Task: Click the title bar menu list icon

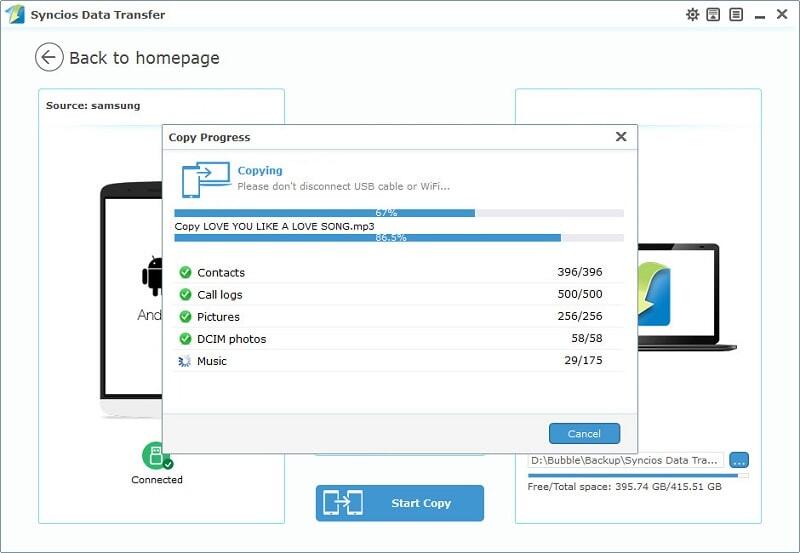Action: point(736,15)
